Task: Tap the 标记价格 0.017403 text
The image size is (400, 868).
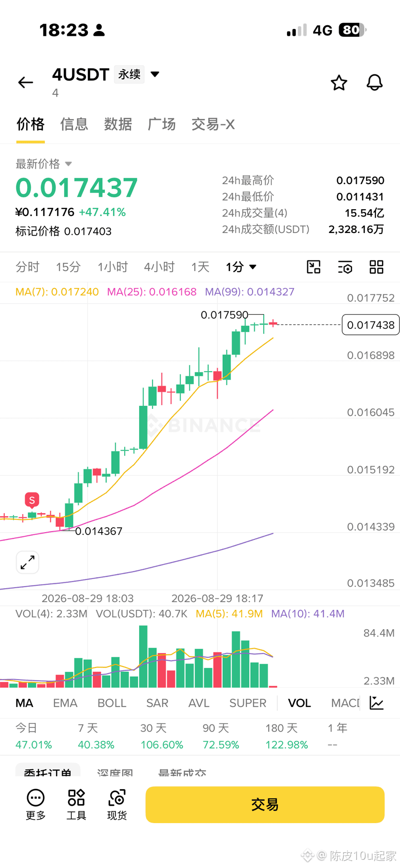Action: (63, 231)
